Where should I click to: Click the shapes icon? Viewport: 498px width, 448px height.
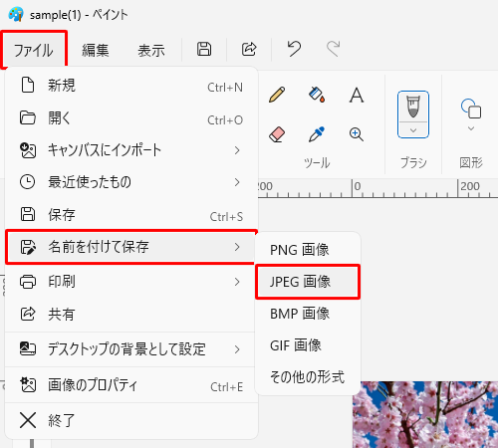471,109
